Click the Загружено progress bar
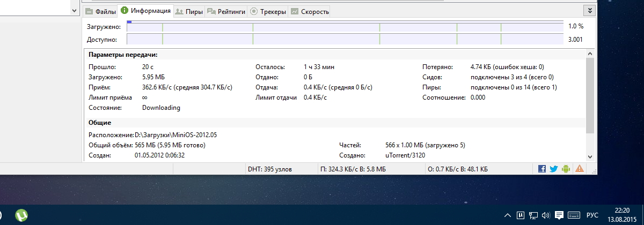644x225 pixels. click(x=344, y=26)
